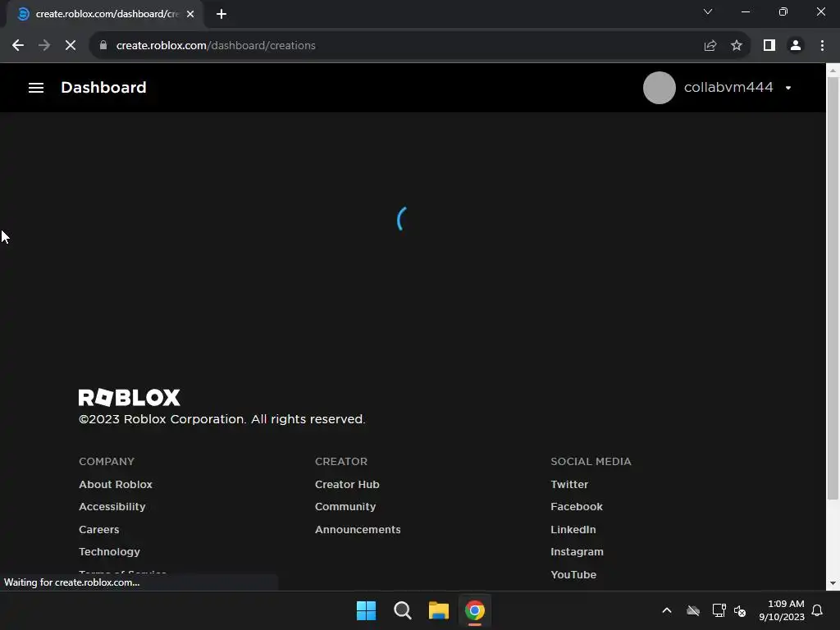This screenshot has width=840, height=630.
Task: Open the Facebook link
Action: pos(577,507)
